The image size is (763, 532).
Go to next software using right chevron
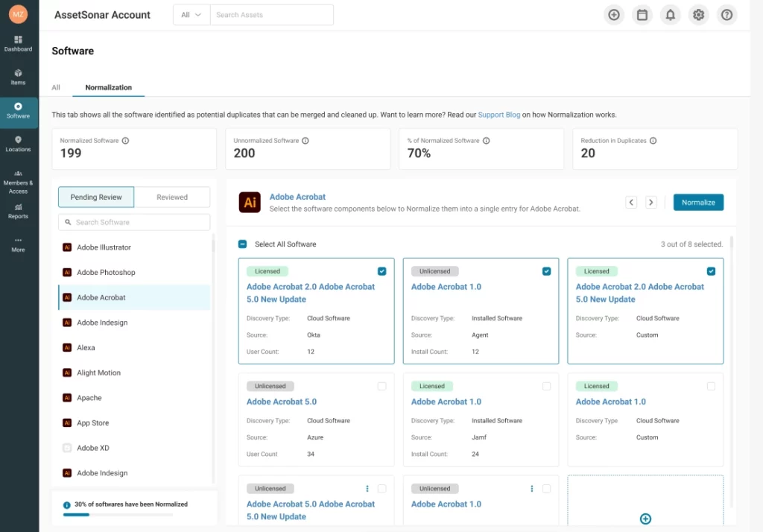(650, 202)
